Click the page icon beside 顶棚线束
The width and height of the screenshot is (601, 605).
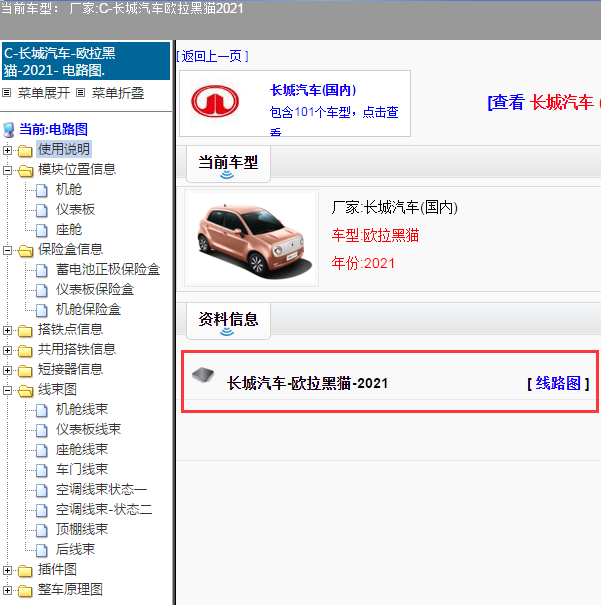click(42, 531)
